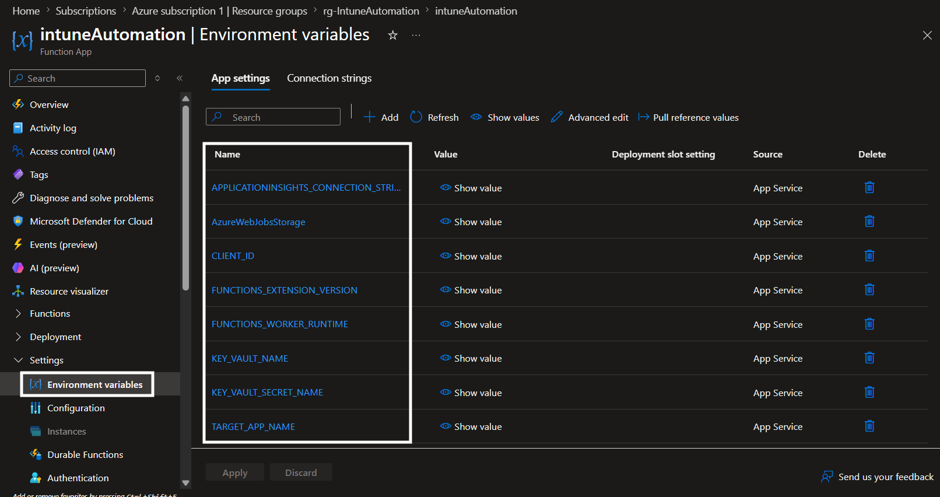The width and height of the screenshot is (940, 497).
Task: Expand the Deployment section in sidebar
Action: pos(18,337)
